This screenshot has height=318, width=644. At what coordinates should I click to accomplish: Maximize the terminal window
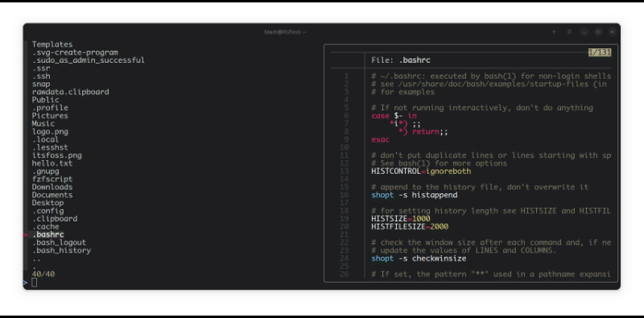pos(598,31)
